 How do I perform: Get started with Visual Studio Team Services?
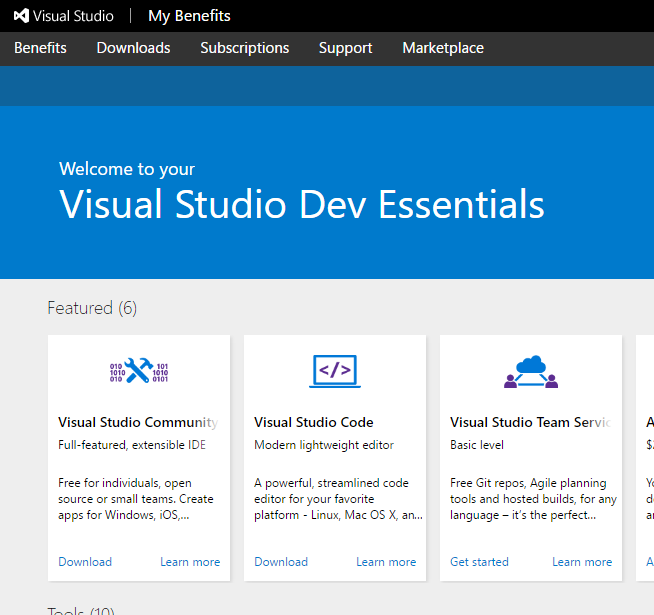480,562
